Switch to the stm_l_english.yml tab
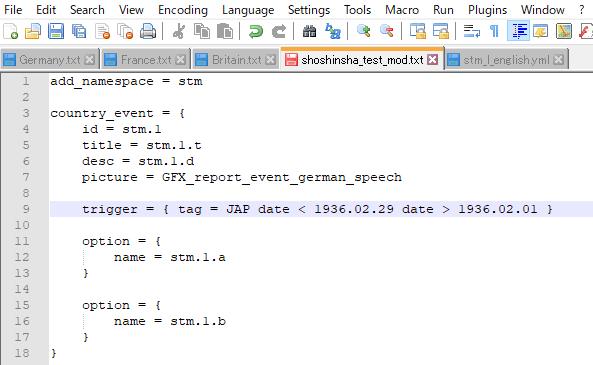This screenshot has height=365, width=593. [506, 60]
